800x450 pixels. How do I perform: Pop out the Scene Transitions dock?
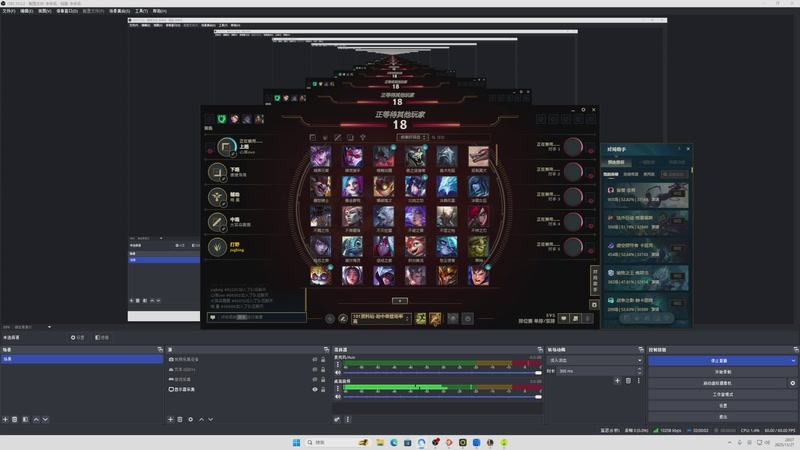(641, 349)
